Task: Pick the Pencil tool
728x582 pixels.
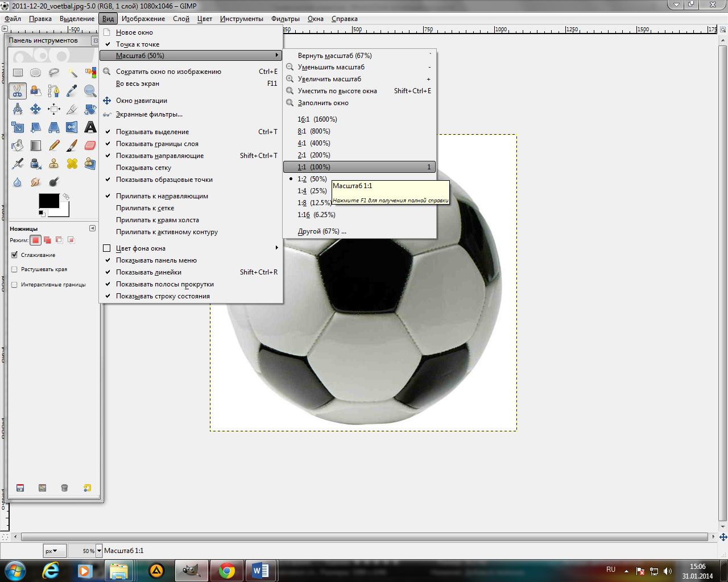Action: tap(54, 146)
